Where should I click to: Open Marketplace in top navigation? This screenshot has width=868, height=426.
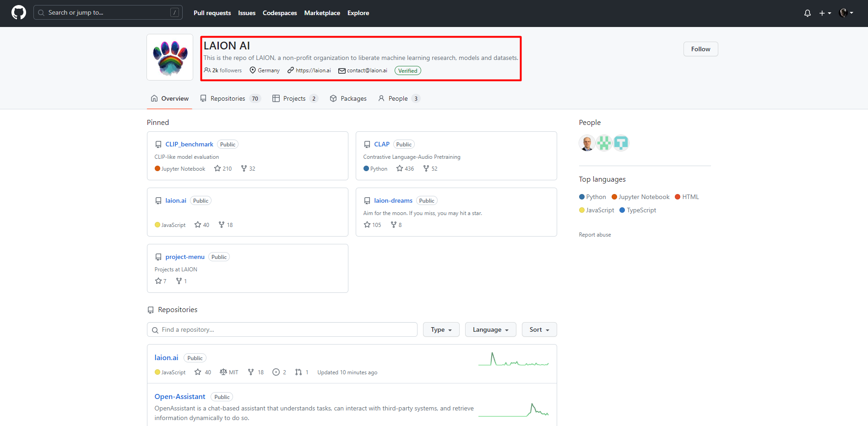(322, 13)
